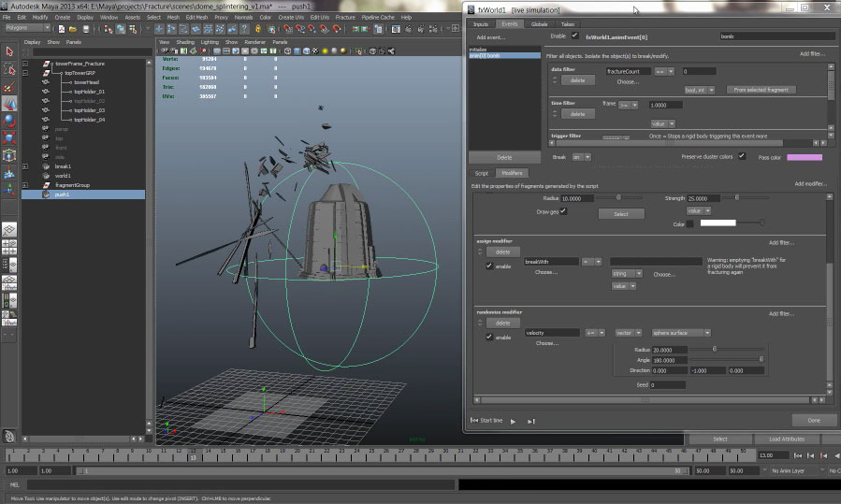Collapse the towerFrame_Fracture outliner node

25,64
